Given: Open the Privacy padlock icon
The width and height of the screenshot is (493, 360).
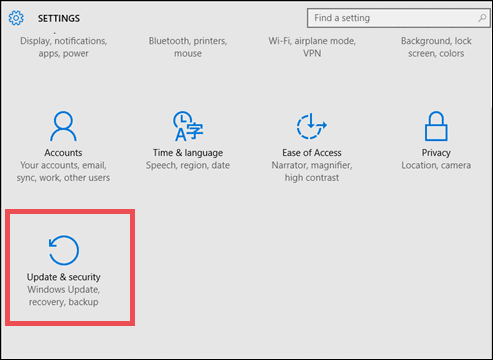Looking at the screenshot, I should pyautogui.click(x=436, y=126).
